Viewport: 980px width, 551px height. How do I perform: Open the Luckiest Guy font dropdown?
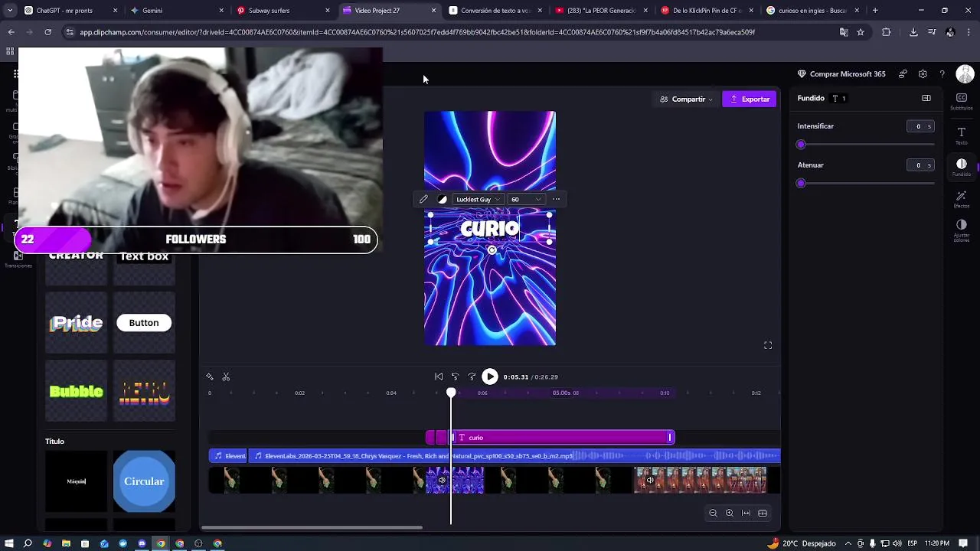point(479,199)
